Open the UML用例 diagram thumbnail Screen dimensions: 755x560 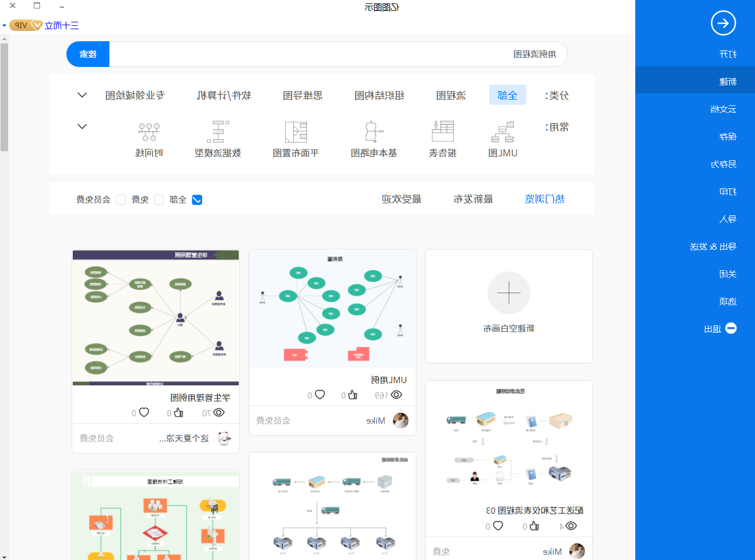pos(332,309)
